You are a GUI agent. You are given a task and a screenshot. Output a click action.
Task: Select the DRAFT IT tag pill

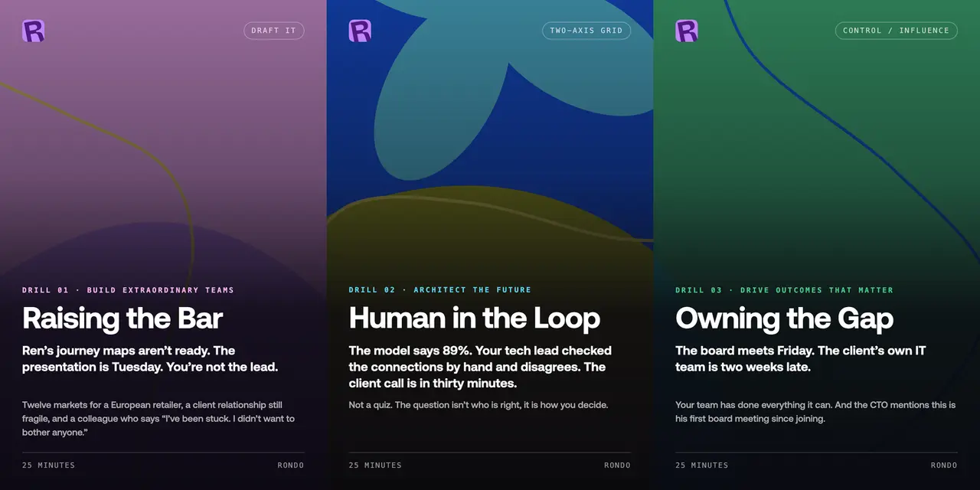coord(273,31)
